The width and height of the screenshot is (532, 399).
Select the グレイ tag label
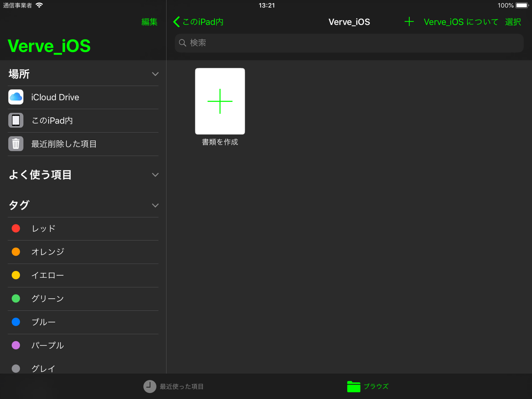[43, 369]
